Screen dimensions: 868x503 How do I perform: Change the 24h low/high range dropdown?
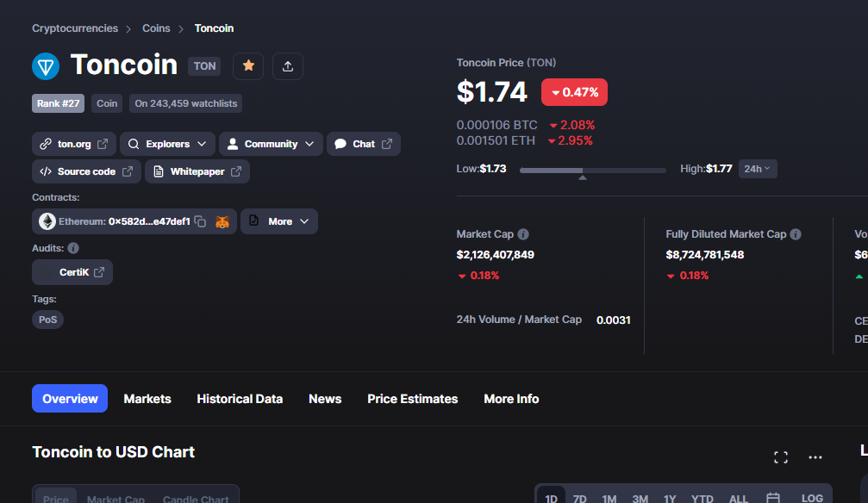[758, 169]
